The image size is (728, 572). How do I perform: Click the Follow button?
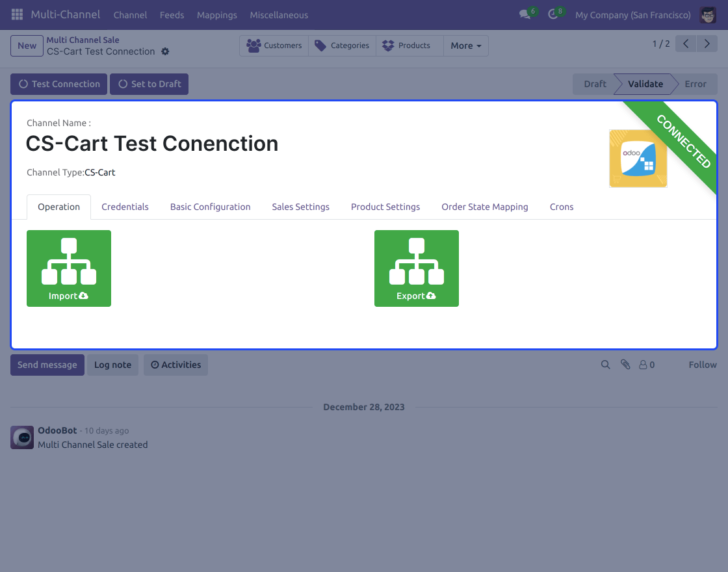703,365
